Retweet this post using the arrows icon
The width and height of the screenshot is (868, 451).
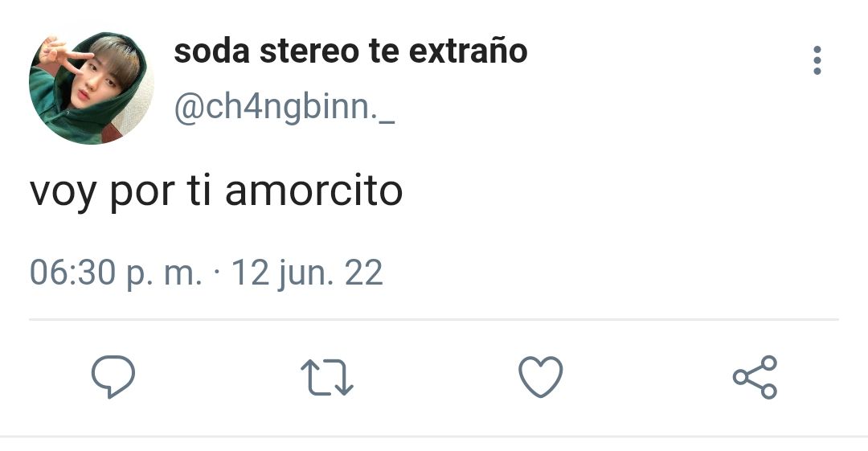pyautogui.click(x=326, y=377)
